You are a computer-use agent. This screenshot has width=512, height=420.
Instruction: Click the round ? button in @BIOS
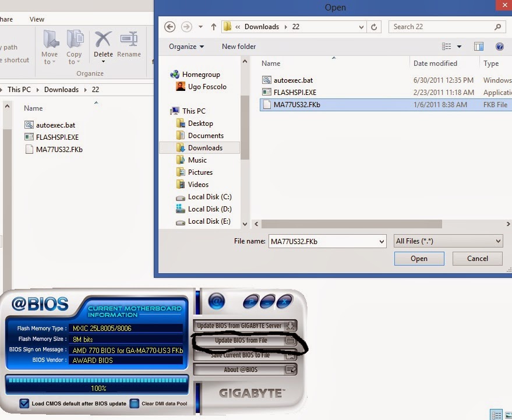(251, 301)
